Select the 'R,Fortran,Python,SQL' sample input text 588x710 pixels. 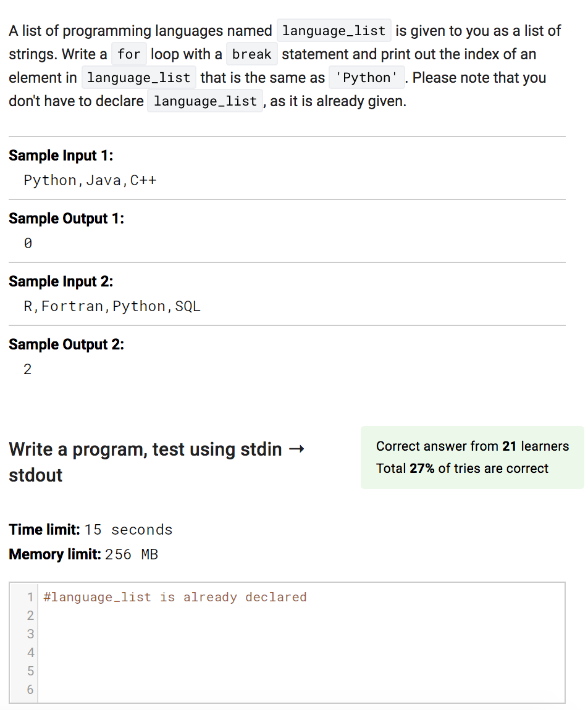pyautogui.click(x=111, y=306)
